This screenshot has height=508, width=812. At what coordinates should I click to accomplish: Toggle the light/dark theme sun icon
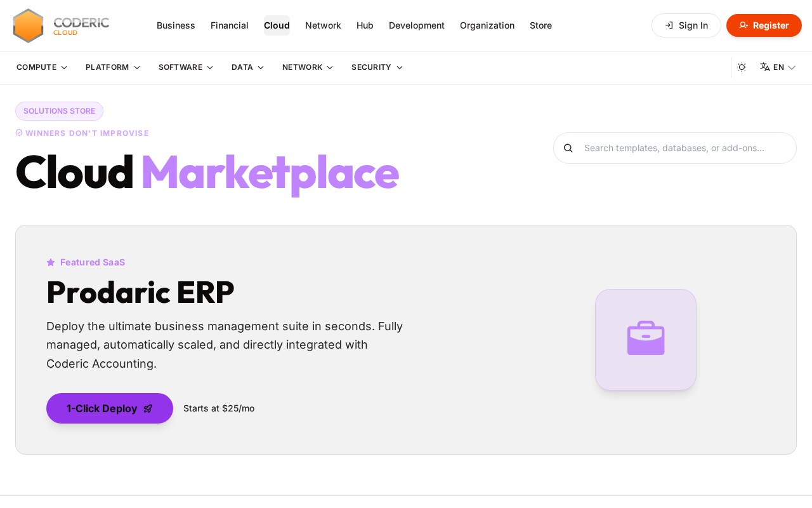pos(742,67)
